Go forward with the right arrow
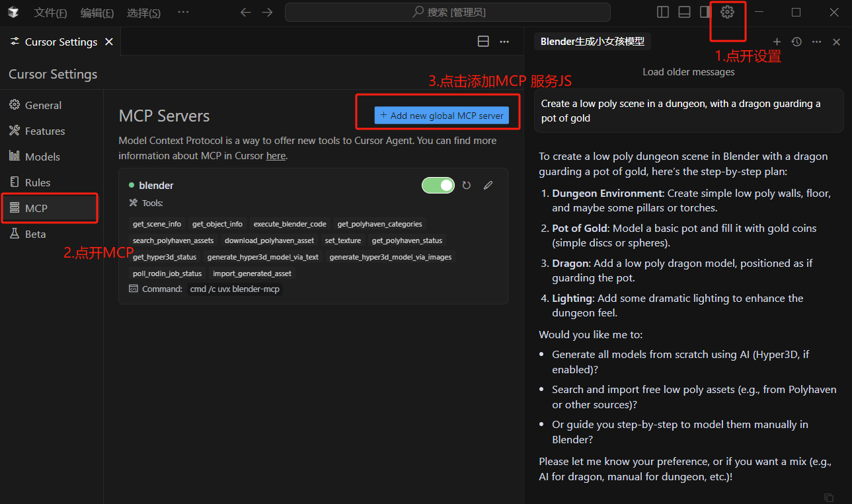The image size is (852, 504). tap(267, 12)
